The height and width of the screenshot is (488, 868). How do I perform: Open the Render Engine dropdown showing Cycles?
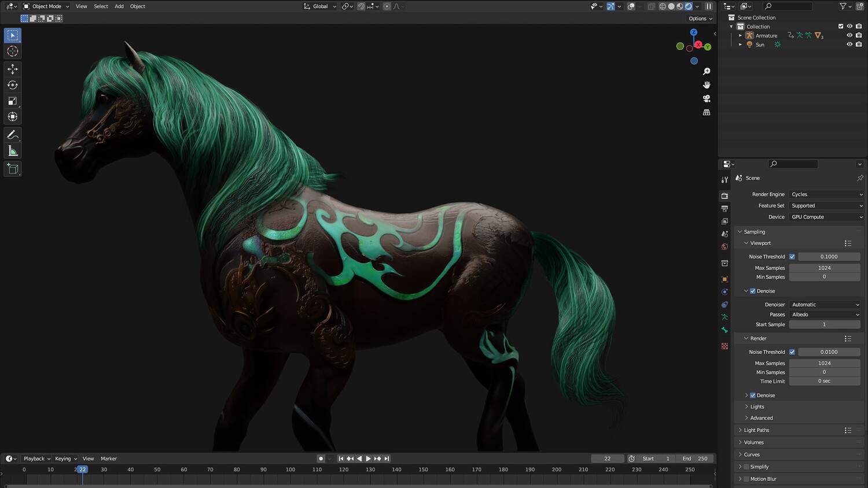[826, 194]
